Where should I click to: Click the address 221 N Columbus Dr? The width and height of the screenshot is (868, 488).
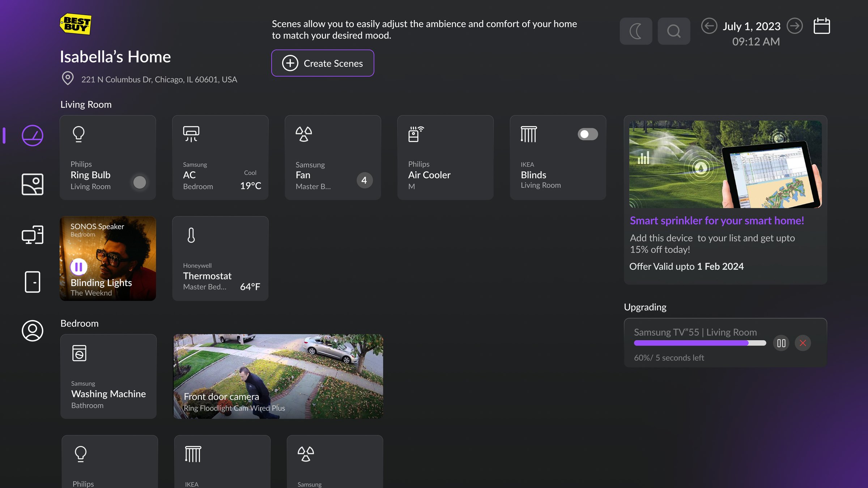coord(159,80)
